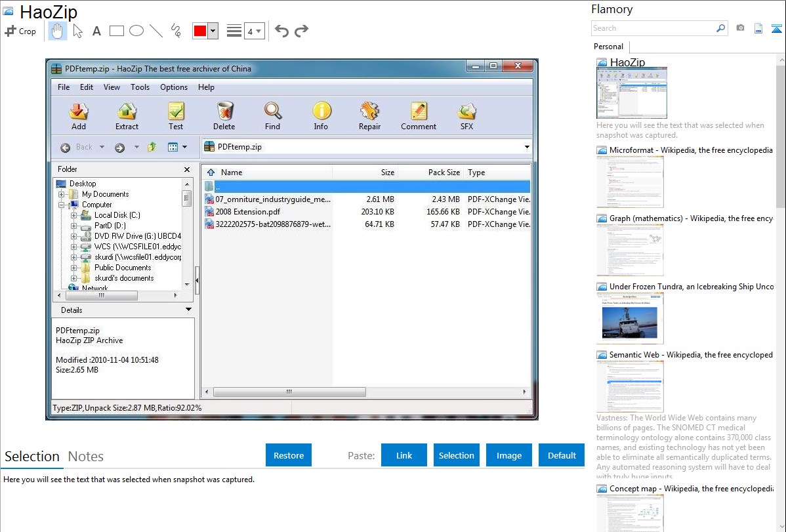
Task: Click the Info icon in HaoZip
Action: point(321,116)
